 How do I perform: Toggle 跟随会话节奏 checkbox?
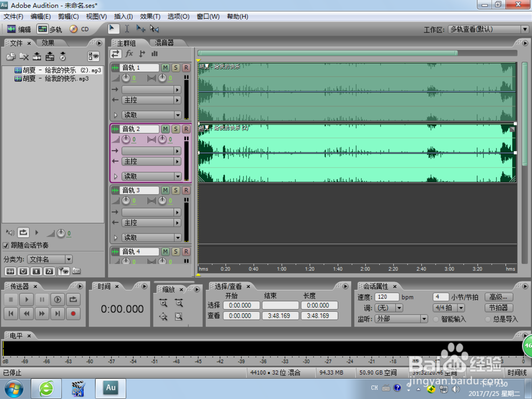[x=6, y=245]
